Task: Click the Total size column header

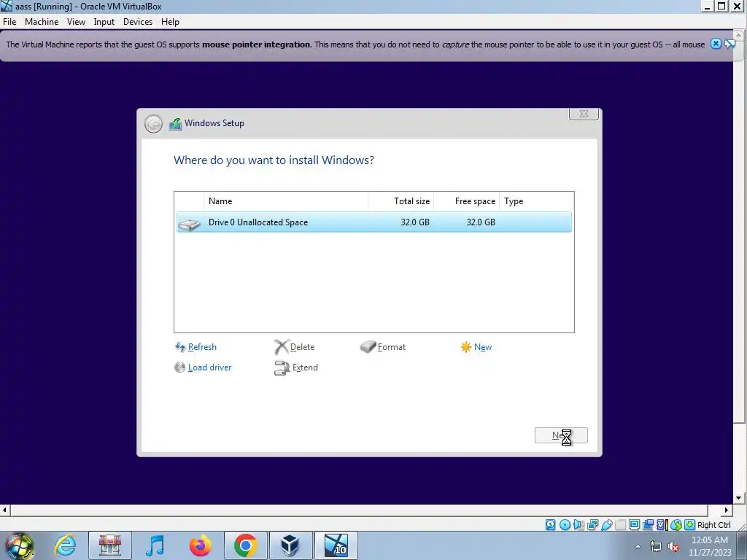Action: click(401, 201)
